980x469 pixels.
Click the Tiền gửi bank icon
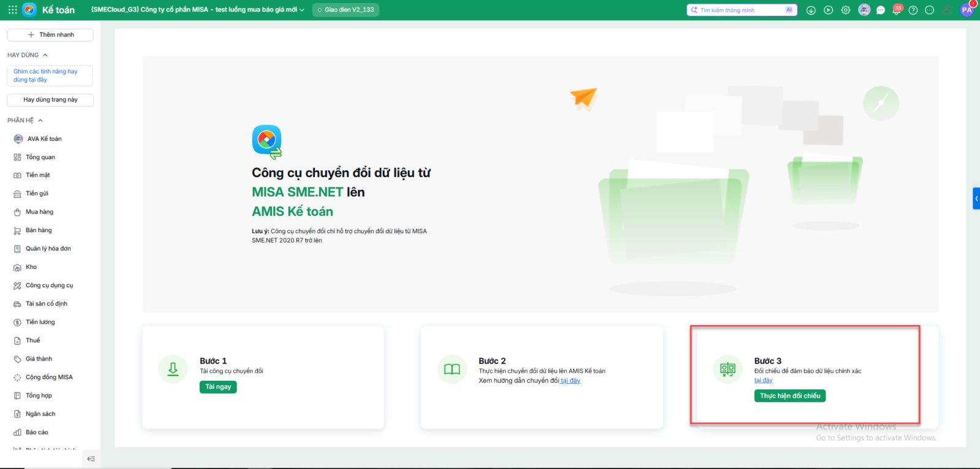(x=17, y=194)
